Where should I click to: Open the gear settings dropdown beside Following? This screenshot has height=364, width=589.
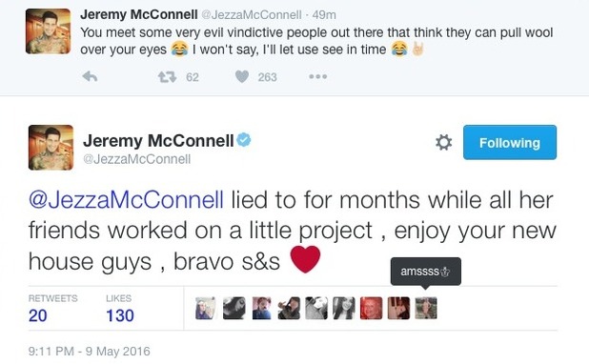click(x=443, y=142)
